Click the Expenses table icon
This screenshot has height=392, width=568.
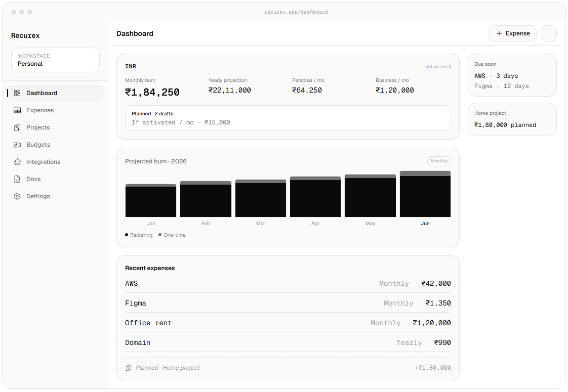coord(17,110)
